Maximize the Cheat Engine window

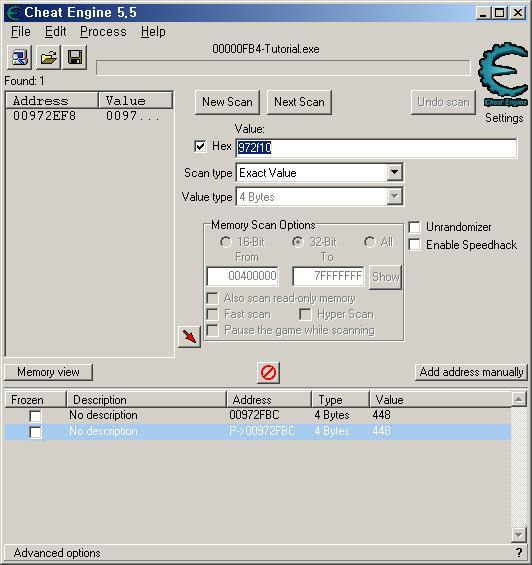click(x=500, y=13)
